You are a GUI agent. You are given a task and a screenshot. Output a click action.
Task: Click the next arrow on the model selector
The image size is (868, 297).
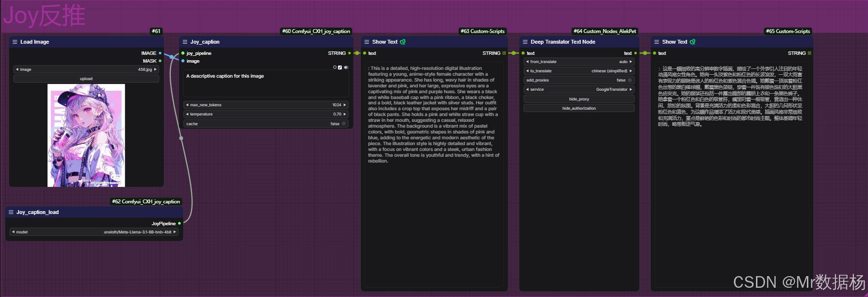[175, 232]
